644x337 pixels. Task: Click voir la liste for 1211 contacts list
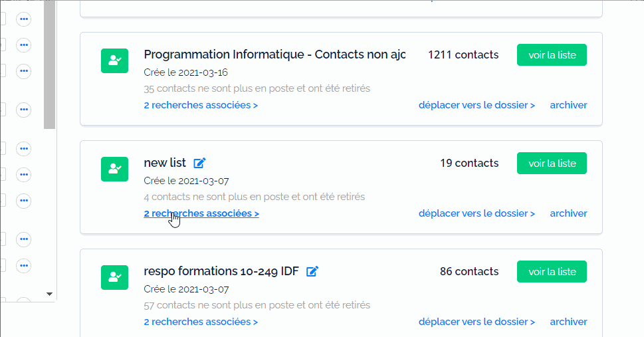pyautogui.click(x=552, y=55)
